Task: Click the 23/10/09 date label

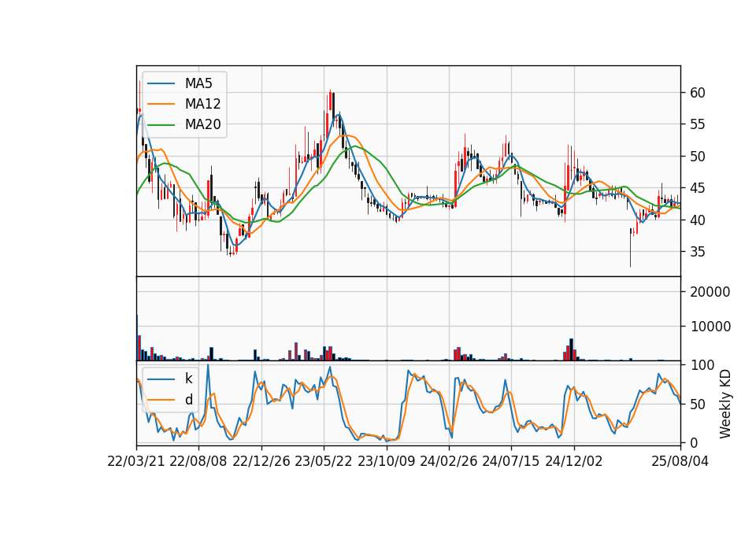Action: pos(386,461)
